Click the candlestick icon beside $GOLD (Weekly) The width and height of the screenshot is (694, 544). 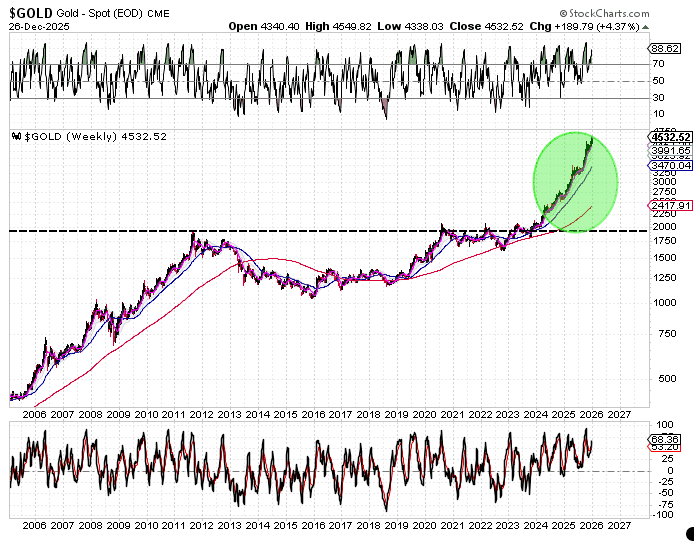[x=14, y=136]
